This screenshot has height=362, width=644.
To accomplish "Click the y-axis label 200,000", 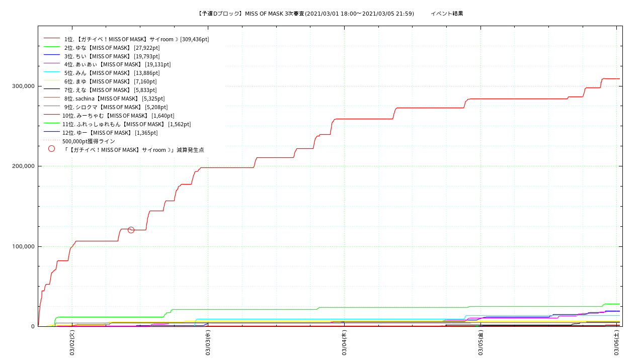I will (x=23, y=166).
